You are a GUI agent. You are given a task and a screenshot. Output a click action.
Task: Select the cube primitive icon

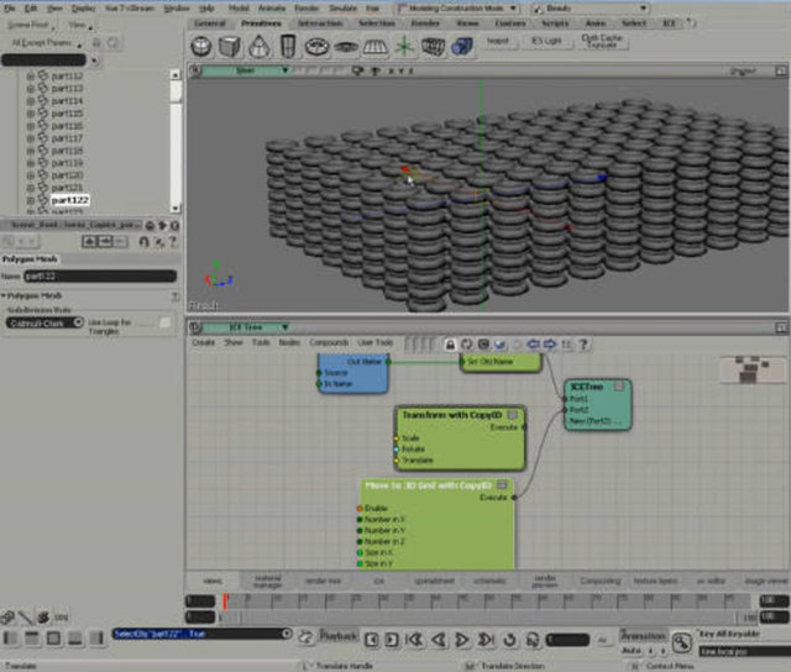click(x=229, y=46)
